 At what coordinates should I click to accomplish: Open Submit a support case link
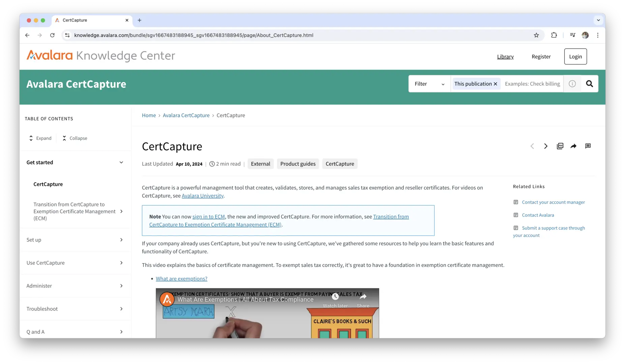click(x=549, y=232)
